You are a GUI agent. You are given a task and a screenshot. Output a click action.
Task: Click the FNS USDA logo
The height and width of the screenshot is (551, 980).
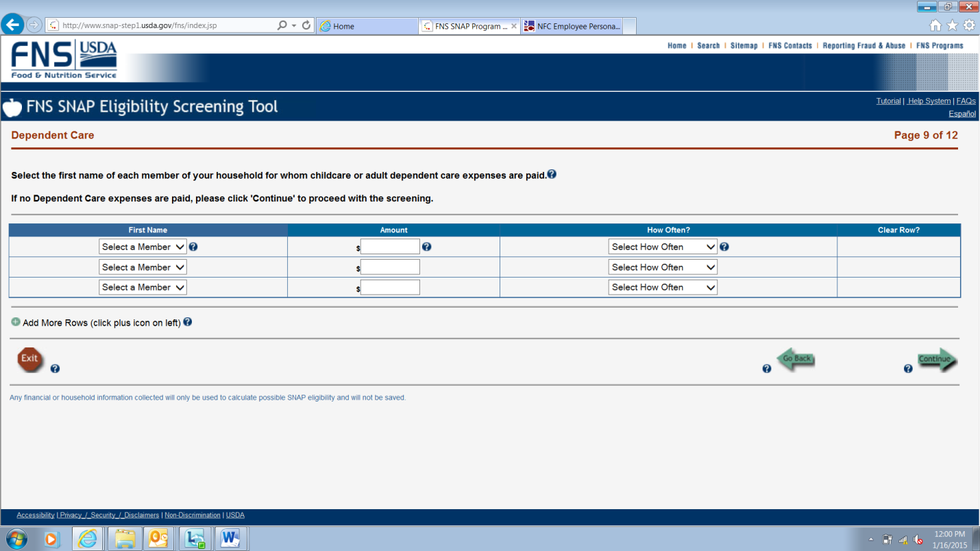tap(64, 60)
